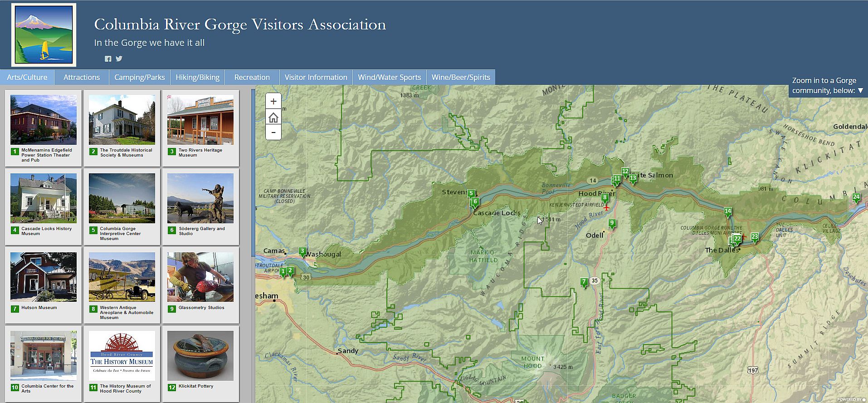
Task: Click the Hutson Museum title text
Action: coord(39,308)
